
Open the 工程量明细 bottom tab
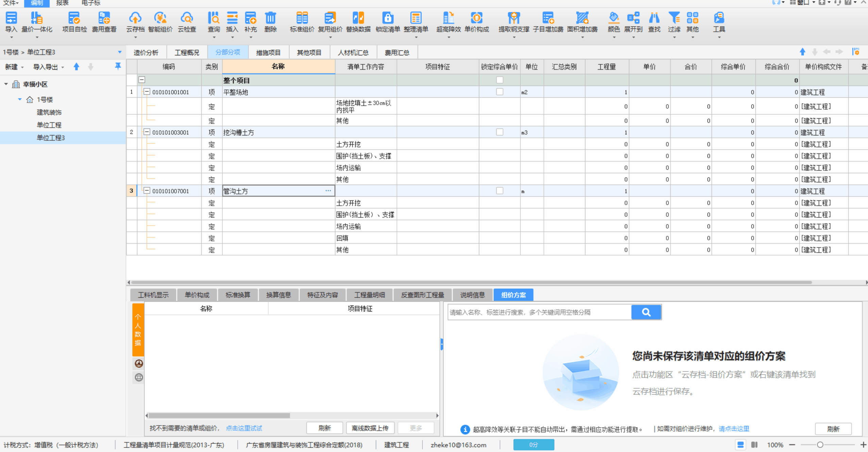369,295
